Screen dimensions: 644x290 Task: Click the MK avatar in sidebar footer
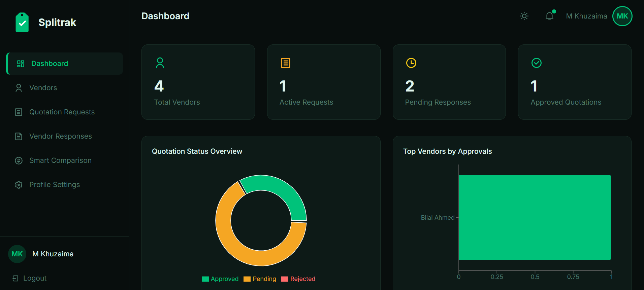17,254
